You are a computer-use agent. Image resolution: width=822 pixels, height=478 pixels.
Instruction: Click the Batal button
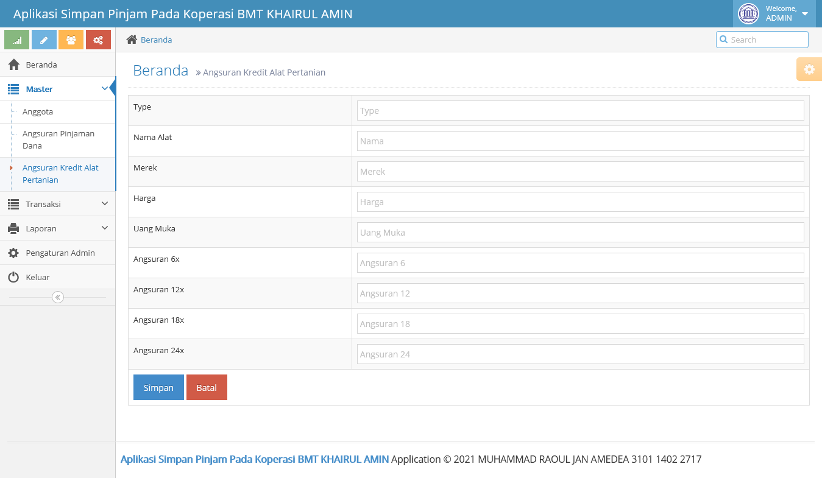pyautogui.click(x=207, y=387)
